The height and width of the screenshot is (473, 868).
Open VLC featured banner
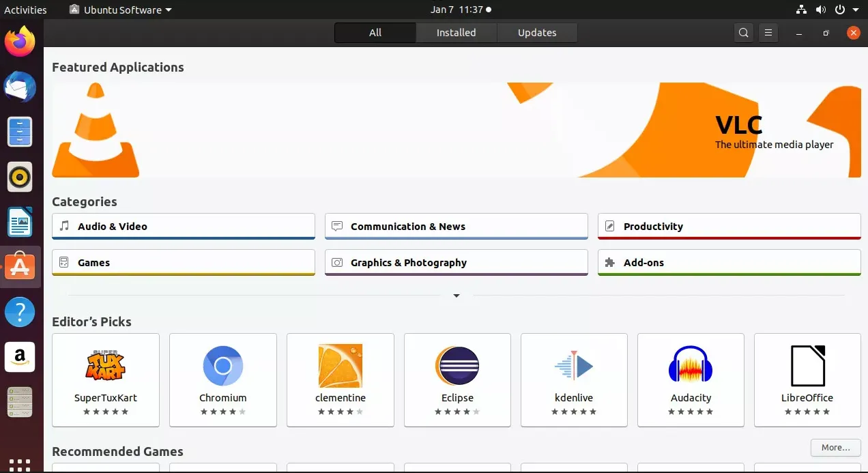[x=457, y=130]
